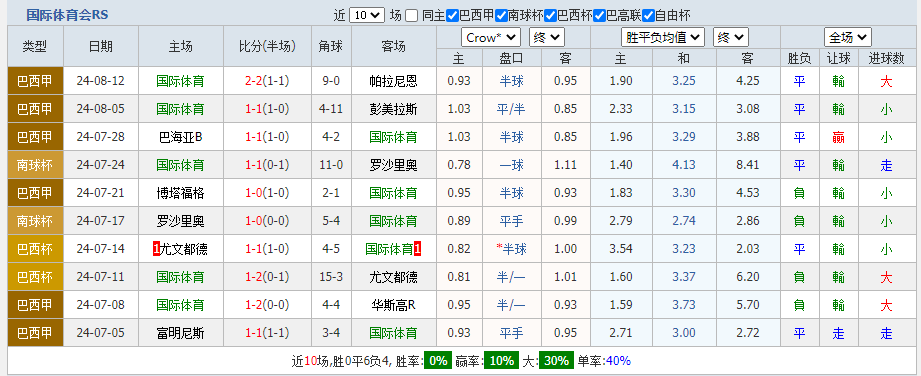Click away odds value 6.20
921x376 pixels.
coord(748,277)
